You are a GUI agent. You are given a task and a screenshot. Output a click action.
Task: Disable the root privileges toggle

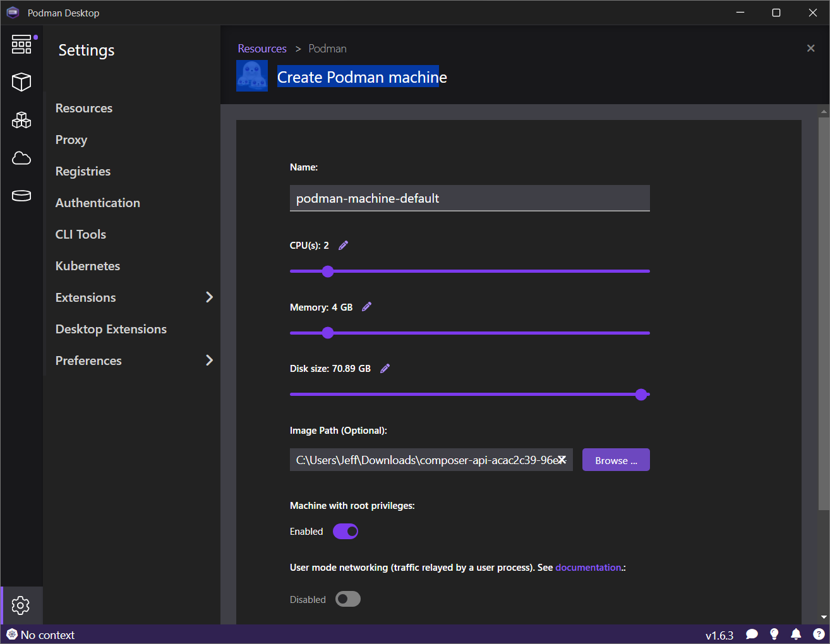[346, 532]
